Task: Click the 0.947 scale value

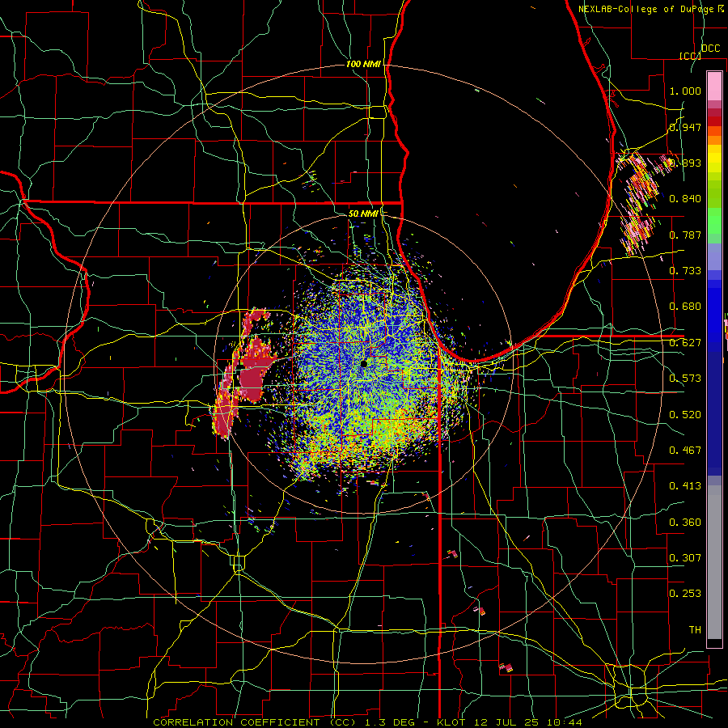Action: pyautogui.click(x=685, y=127)
